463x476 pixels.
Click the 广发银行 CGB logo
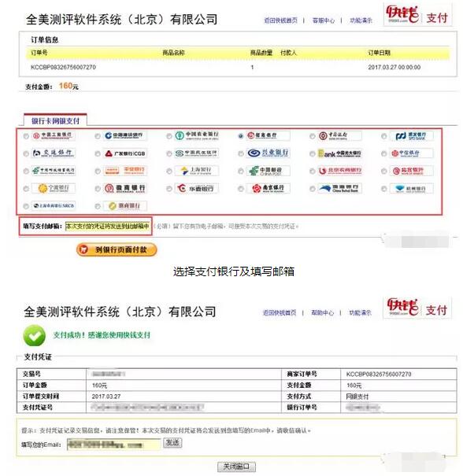125,153
